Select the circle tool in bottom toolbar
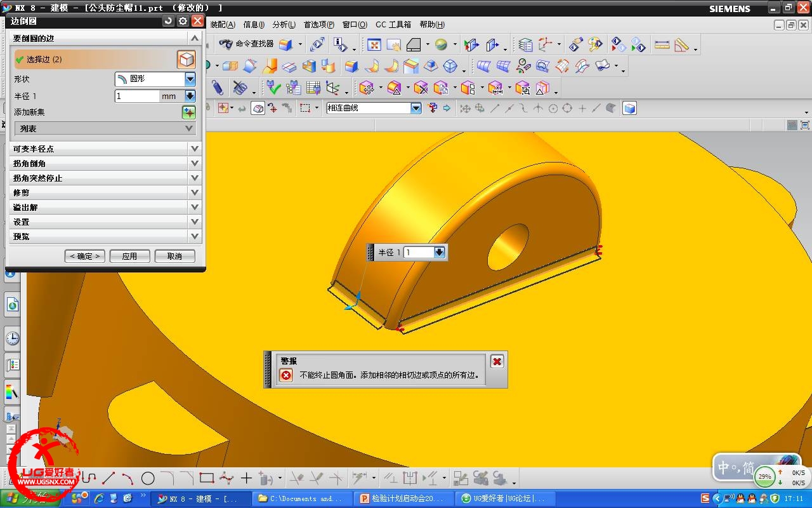 pyautogui.click(x=148, y=478)
